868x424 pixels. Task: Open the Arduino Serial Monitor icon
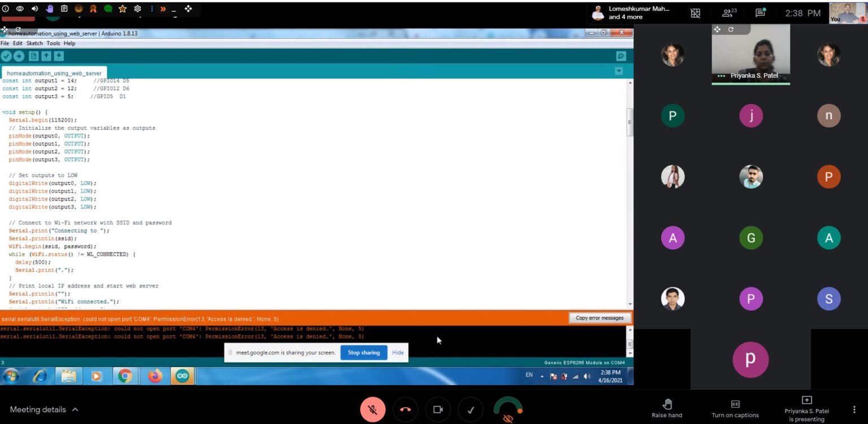tap(621, 56)
